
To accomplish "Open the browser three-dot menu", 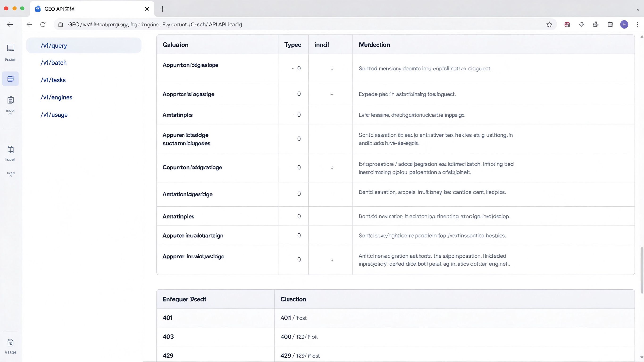I will pos(637,25).
